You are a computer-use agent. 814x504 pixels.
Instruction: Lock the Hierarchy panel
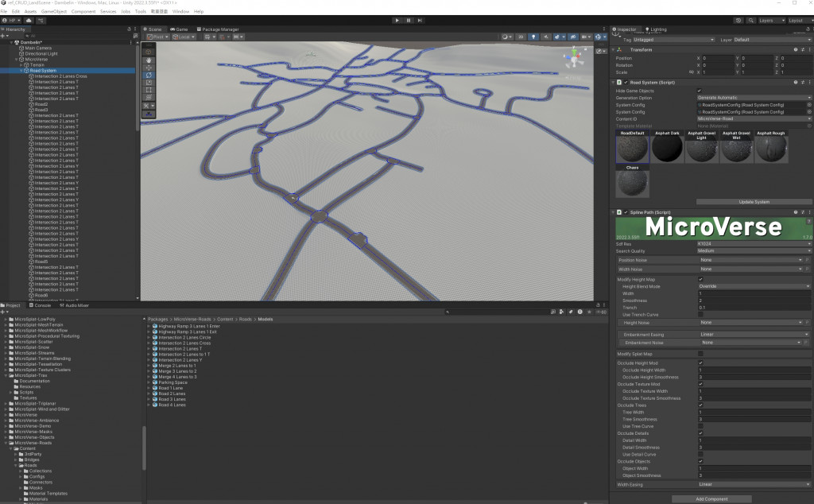130,29
